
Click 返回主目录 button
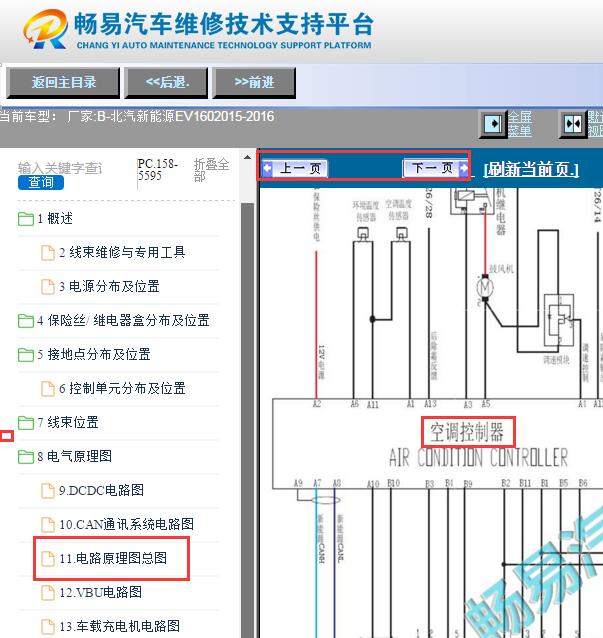(x=63, y=83)
